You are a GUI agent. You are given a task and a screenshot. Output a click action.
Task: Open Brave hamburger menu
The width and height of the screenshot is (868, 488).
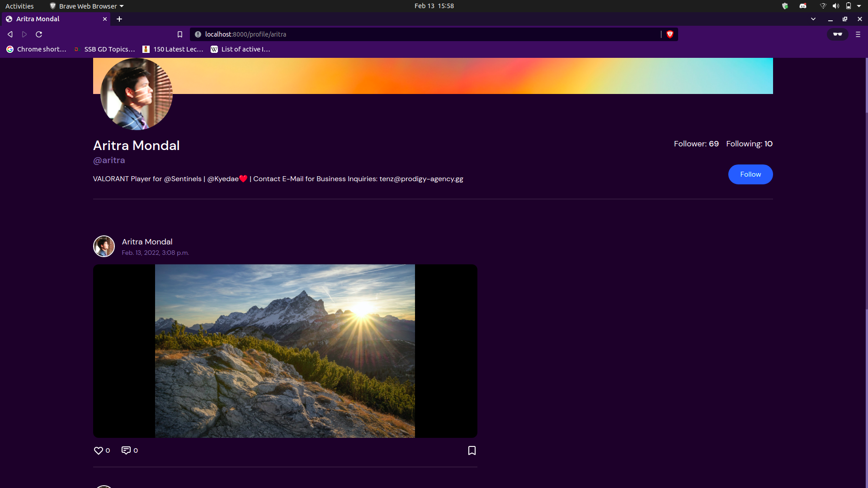(x=858, y=34)
